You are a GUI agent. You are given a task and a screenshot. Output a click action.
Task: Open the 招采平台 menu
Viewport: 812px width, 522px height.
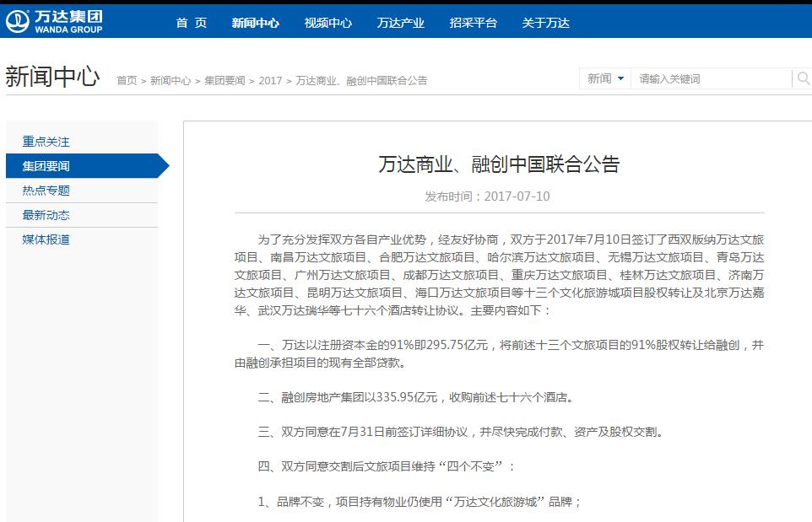(472, 23)
